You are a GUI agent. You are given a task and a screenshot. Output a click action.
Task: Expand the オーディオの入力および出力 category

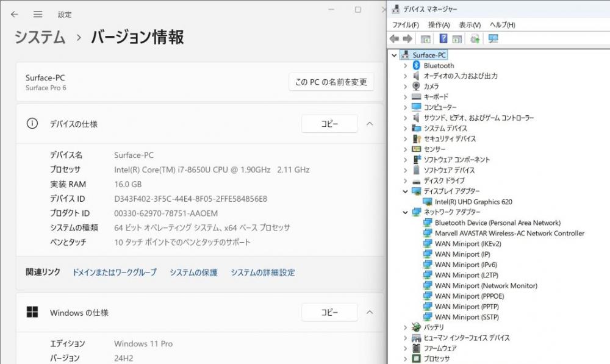click(406, 76)
